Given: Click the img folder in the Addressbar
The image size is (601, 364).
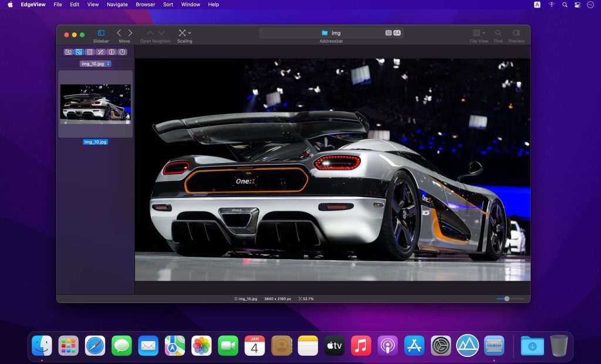Looking at the screenshot, I should point(332,33).
